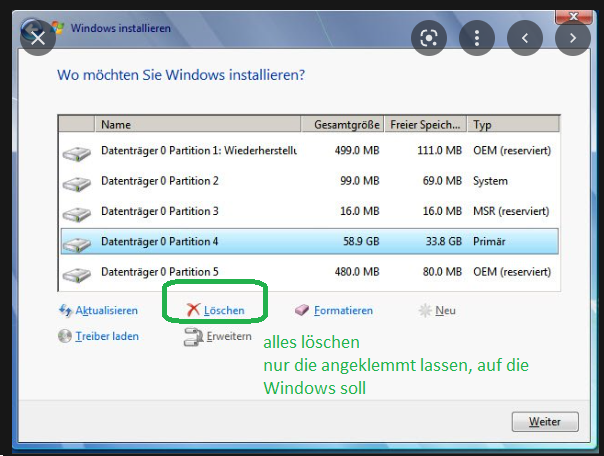Click the 80.0 MB free space cell
604x456 pixels.
point(442,272)
